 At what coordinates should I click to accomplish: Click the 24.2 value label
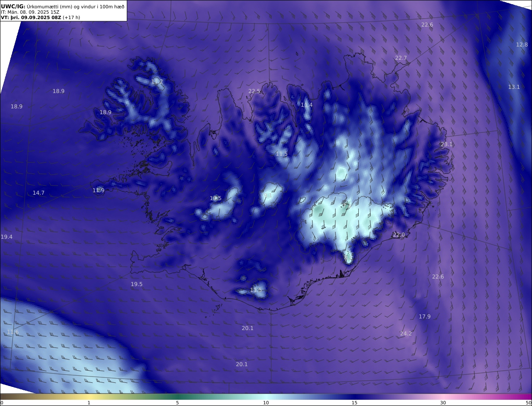pos(406,334)
